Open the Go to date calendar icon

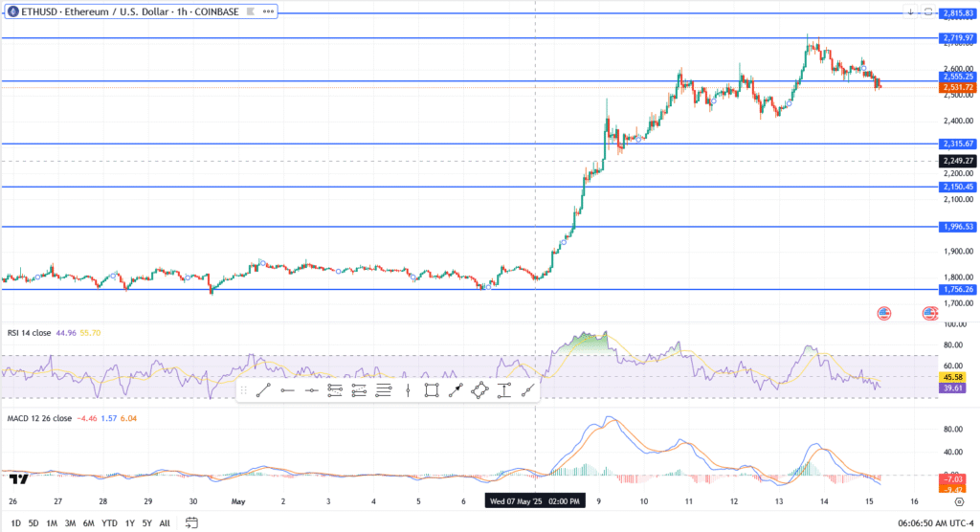[191, 522]
